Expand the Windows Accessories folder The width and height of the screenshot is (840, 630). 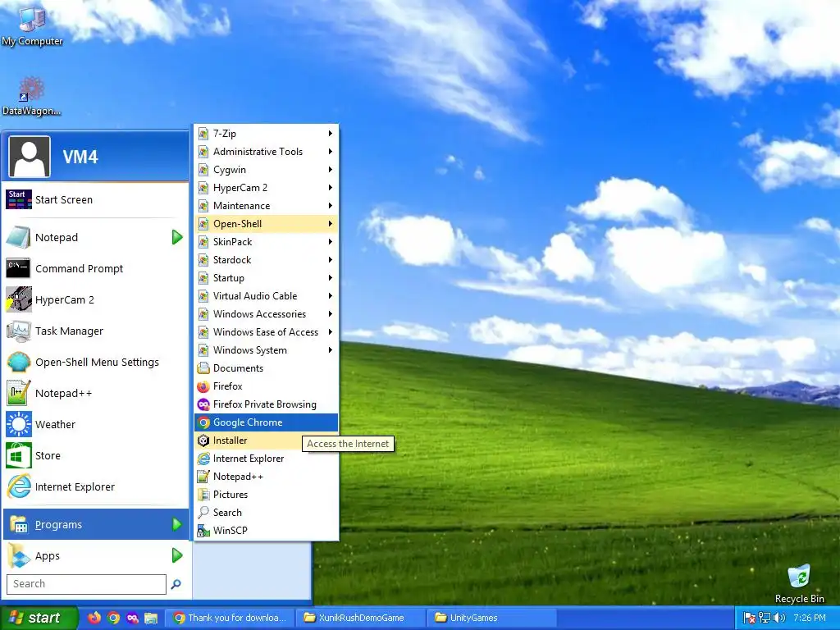[x=267, y=314]
